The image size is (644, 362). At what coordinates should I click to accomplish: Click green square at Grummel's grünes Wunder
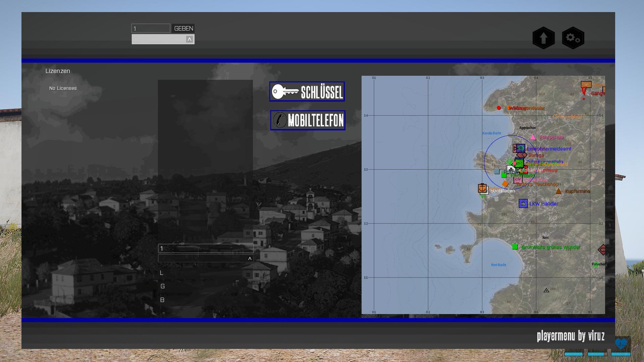click(x=515, y=247)
